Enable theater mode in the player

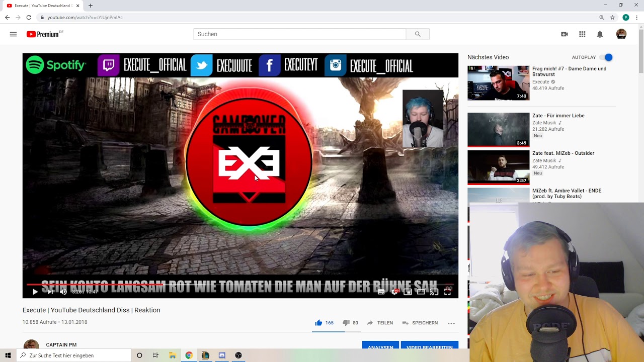pos(421,292)
